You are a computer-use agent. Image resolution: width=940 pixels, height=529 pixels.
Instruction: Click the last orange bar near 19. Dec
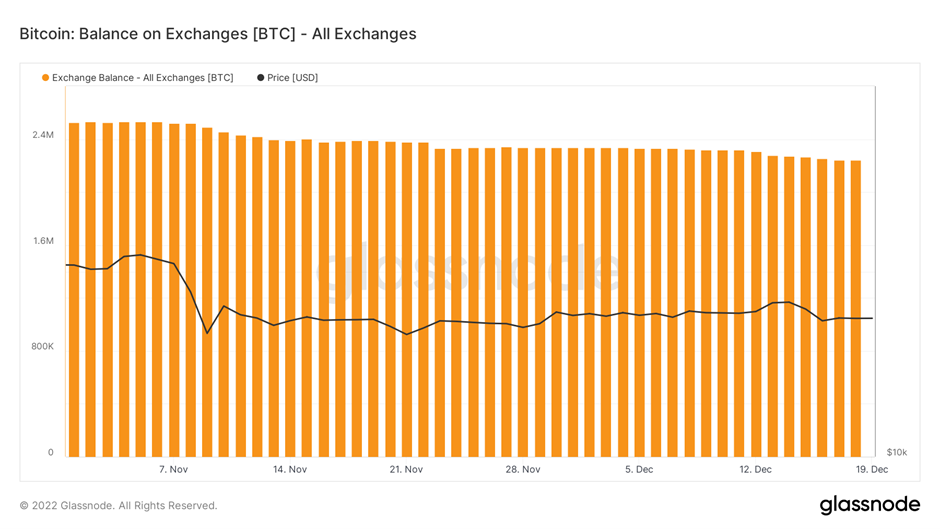[855, 309]
